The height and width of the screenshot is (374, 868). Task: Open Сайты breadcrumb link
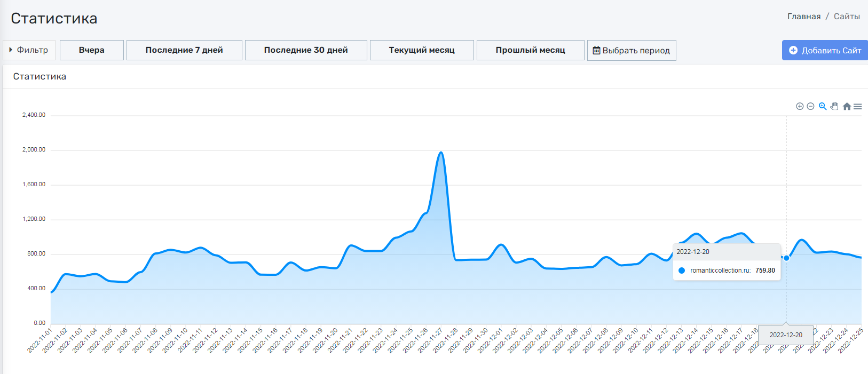pyautogui.click(x=847, y=17)
